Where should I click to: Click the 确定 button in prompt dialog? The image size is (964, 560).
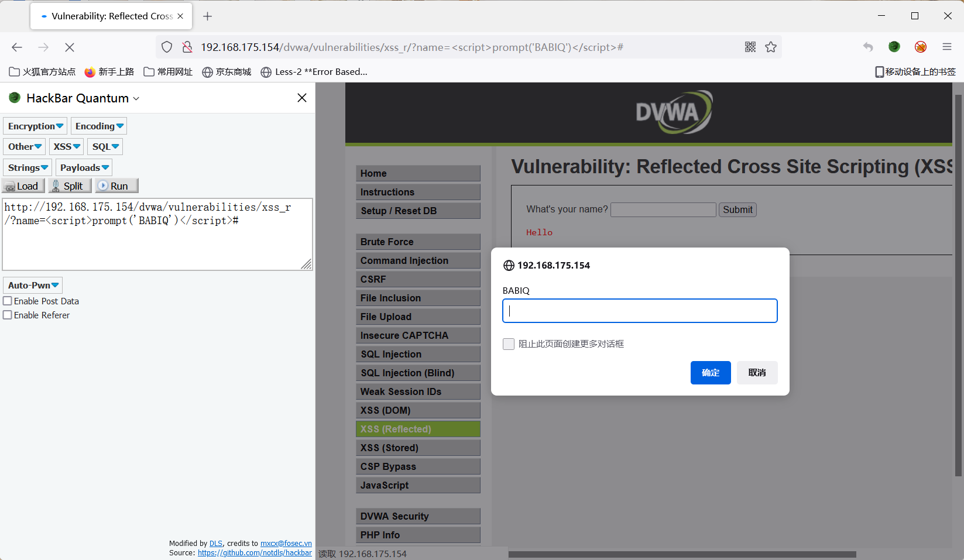[x=711, y=373]
